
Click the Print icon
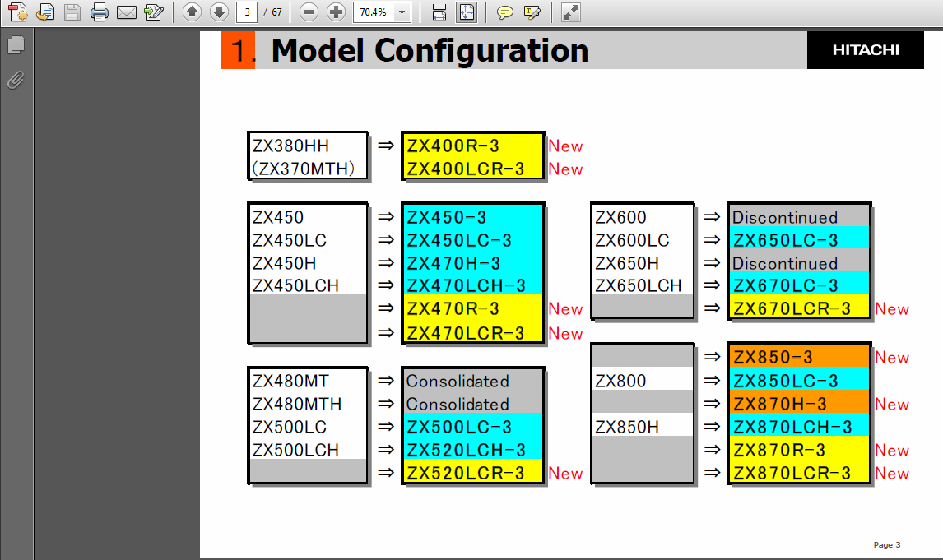point(100,12)
